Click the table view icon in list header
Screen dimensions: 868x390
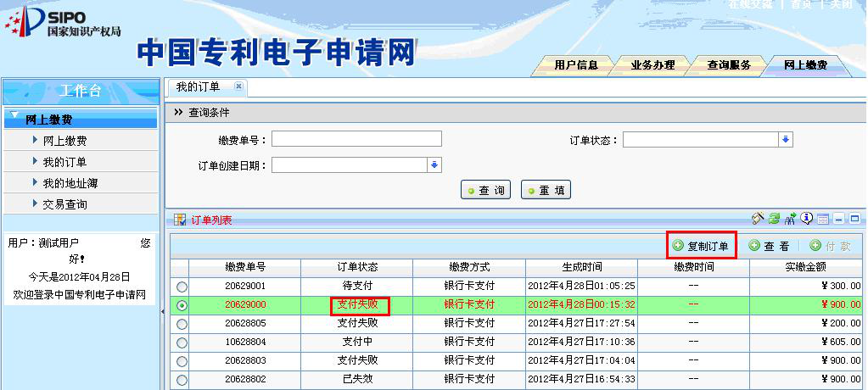[822, 220]
